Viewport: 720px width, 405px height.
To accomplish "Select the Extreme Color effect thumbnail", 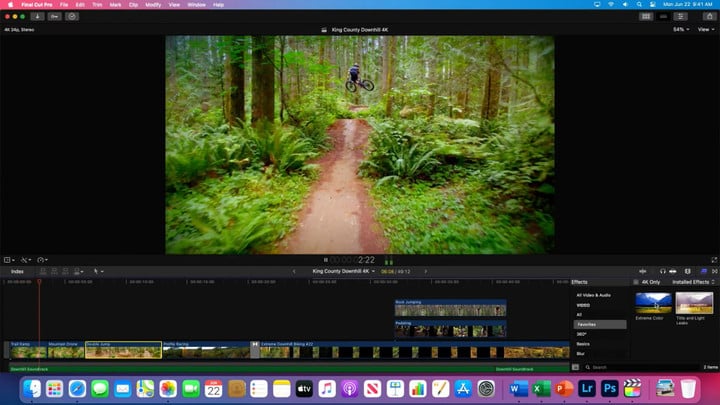I will 653,303.
